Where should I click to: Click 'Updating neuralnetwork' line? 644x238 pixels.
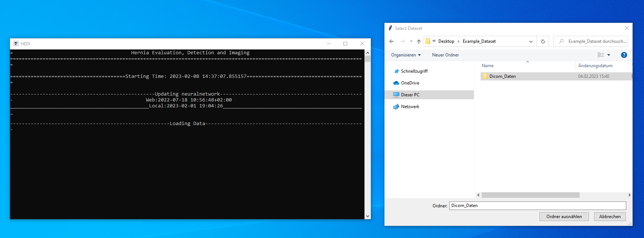pos(186,94)
